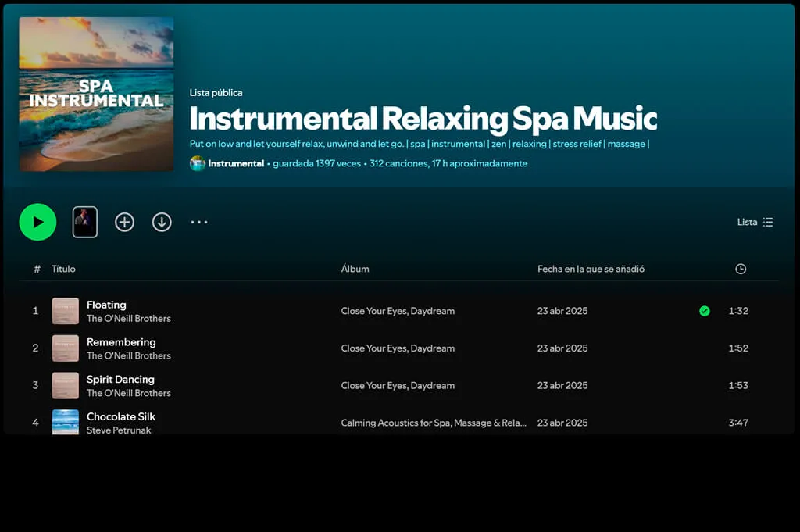The image size is (800, 532).
Task: Click 23 abr 2025 date in Floating row
Action: pos(562,311)
